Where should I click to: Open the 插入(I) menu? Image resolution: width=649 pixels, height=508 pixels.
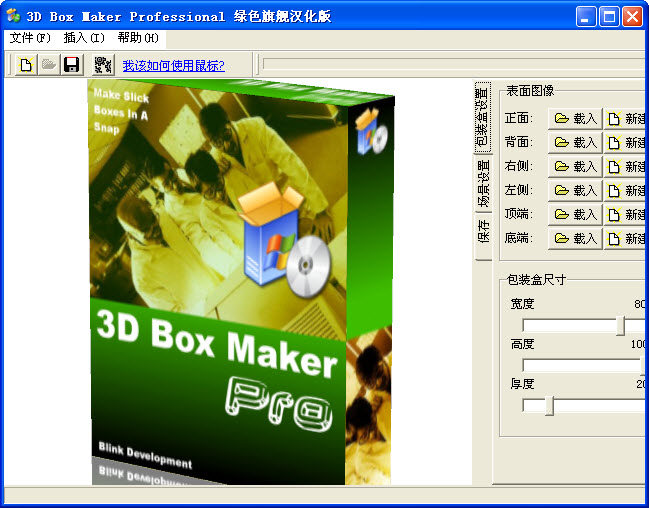(x=84, y=38)
